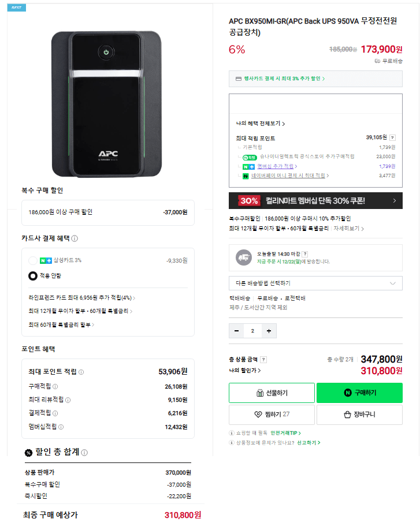Viewport: 420px width, 530px height.
Task: Select the 적용 안함 payment option
Action: 34,274
